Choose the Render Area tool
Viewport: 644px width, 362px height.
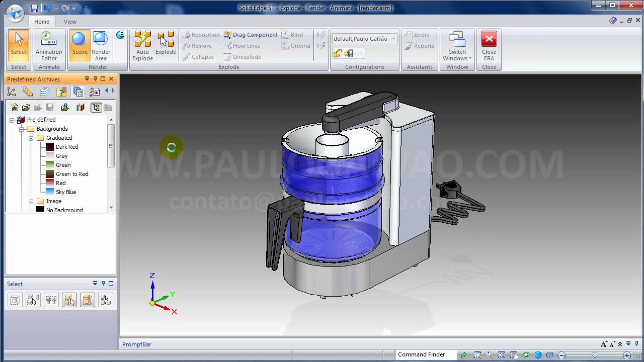101,46
